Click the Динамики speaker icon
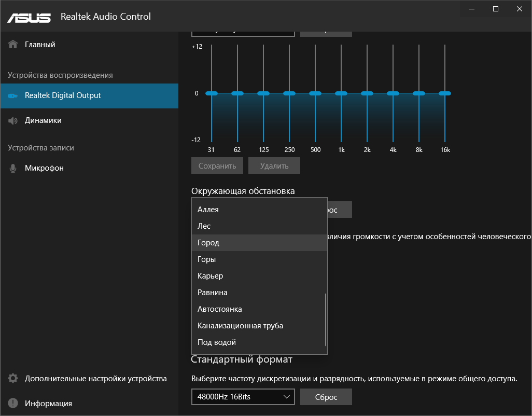Image resolution: width=532 pixels, height=416 pixels. point(12,120)
